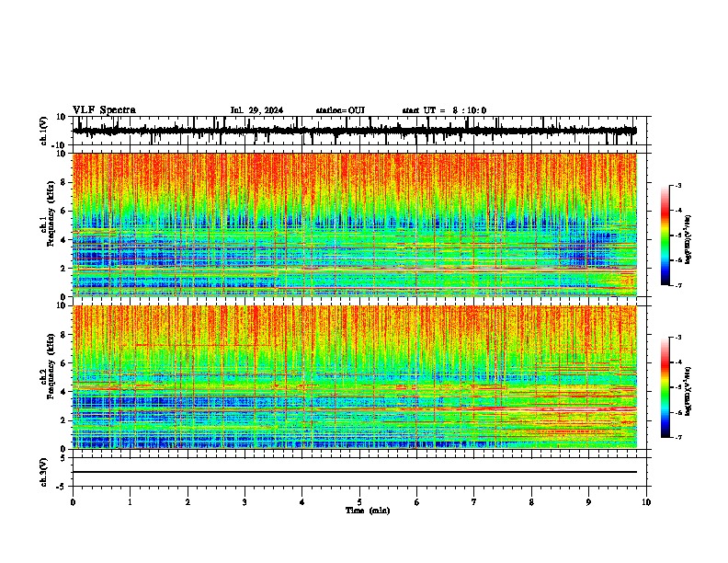Image resolution: width=728 pixels, height=563 pixels.
Task: Click time axis tick label '10'
Action: 646,502
